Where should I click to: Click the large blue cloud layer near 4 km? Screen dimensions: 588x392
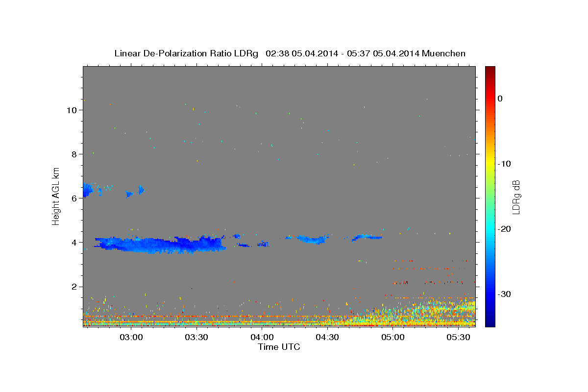pyautogui.click(x=160, y=245)
